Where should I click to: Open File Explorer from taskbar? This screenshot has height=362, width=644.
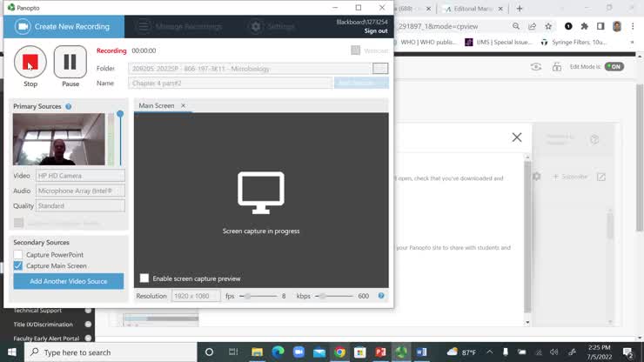tap(257, 352)
